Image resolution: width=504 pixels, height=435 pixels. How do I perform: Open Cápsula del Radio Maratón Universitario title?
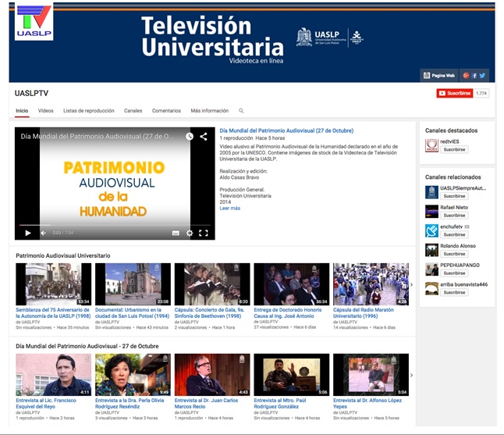point(364,312)
